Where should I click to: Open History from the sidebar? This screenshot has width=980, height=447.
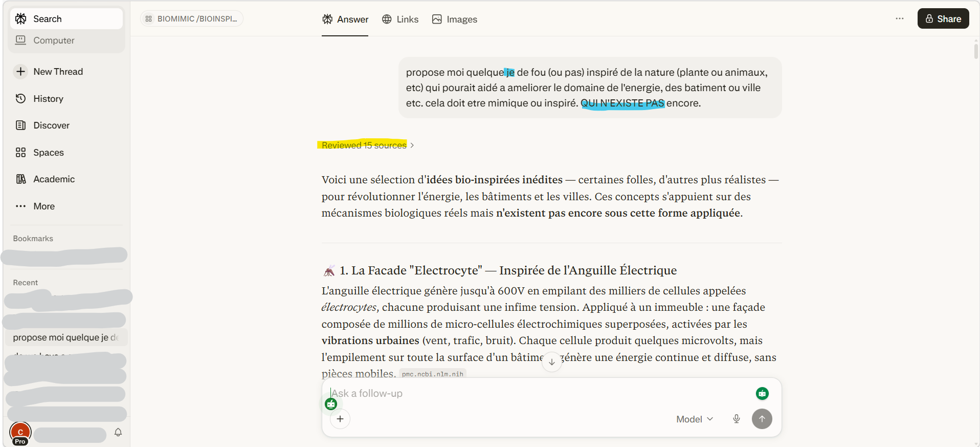click(x=48, y=99)
